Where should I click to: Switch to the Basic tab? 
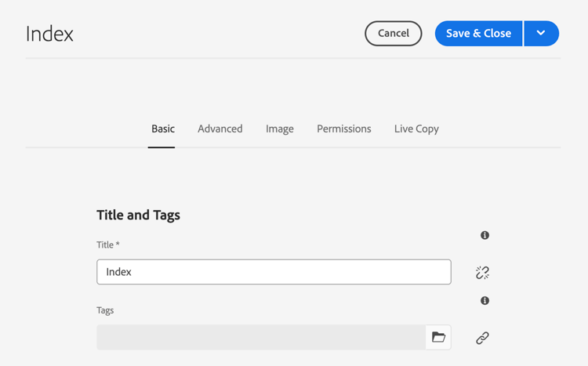point(163,129)
